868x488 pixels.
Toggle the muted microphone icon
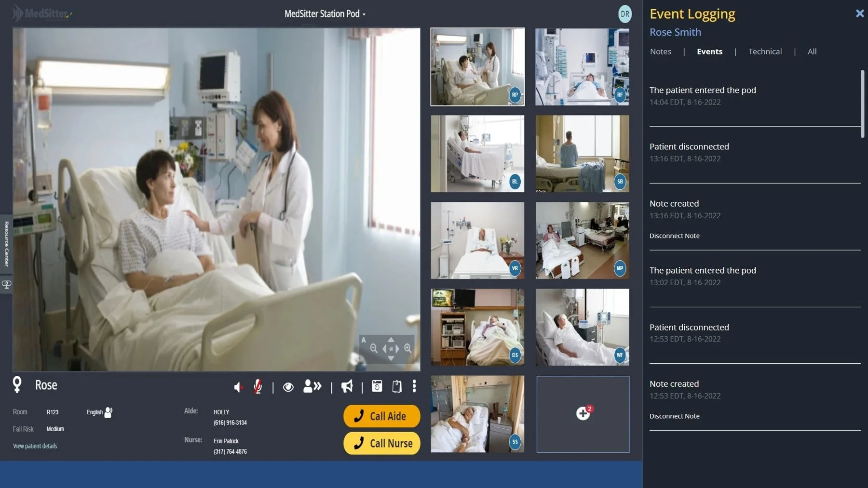coord(258,386)
